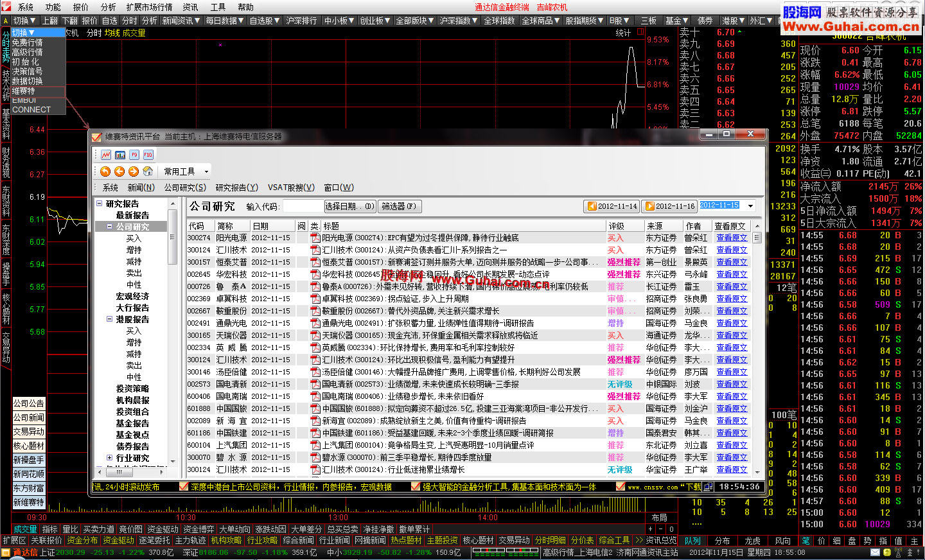Open the 全球商品 dropdown

point(541,21)
